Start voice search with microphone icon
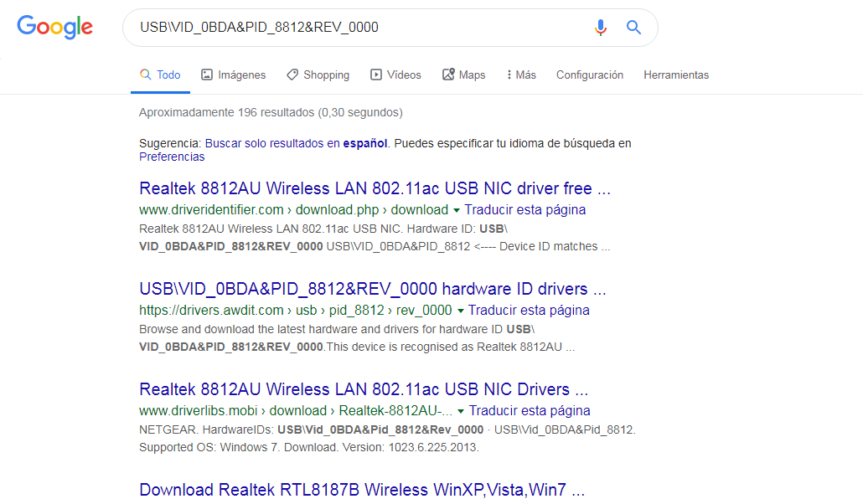863x504 pixels. [601, 27]
